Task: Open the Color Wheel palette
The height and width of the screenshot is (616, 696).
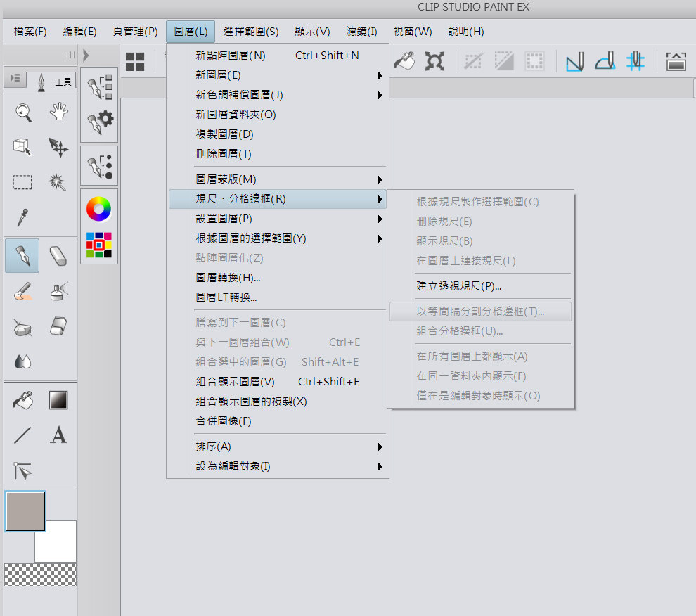Action: 98,209
